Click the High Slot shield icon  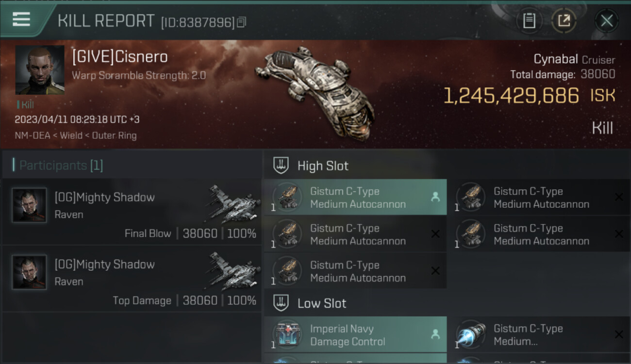[282, 165]
